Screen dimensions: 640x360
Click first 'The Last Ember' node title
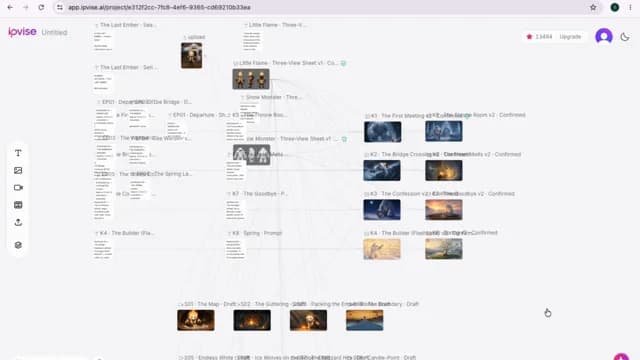coord(128,25)
